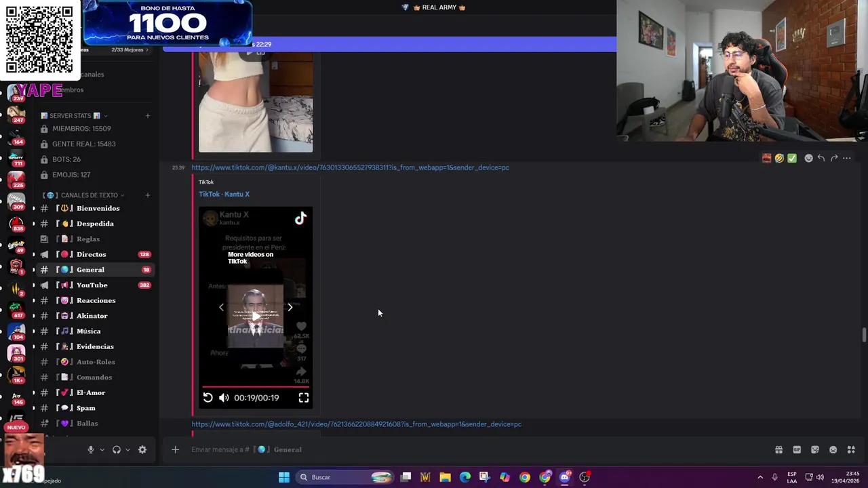Image resolution: width=868 pixels, height=488 pixels.
Task: Add attachment with the plus button
Action: click(175, 449)
